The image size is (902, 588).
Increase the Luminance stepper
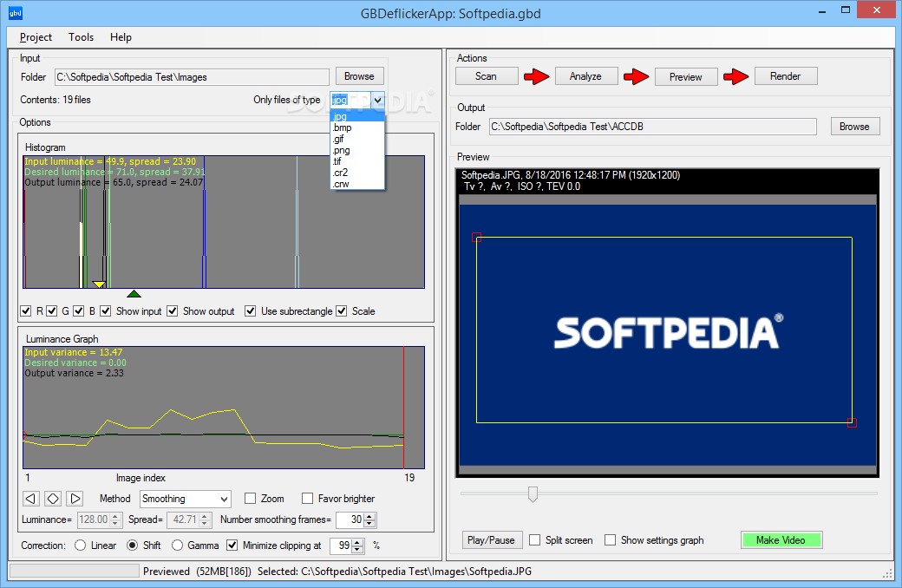[x=115, y=516]
